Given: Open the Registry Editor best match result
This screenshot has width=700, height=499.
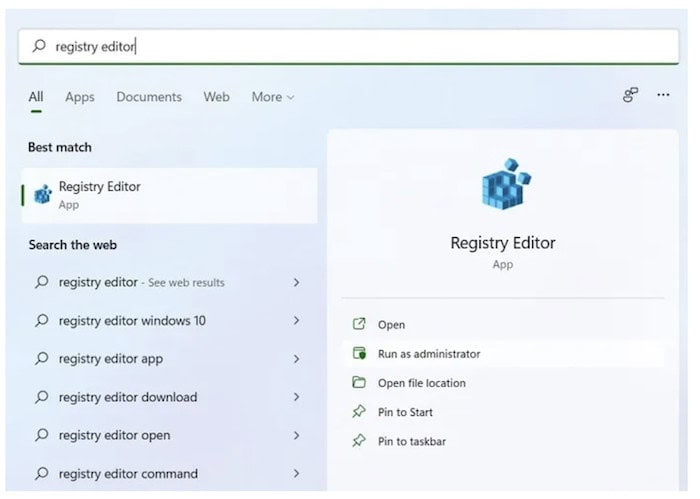Looking at the screenshot, I should (170, 195).
